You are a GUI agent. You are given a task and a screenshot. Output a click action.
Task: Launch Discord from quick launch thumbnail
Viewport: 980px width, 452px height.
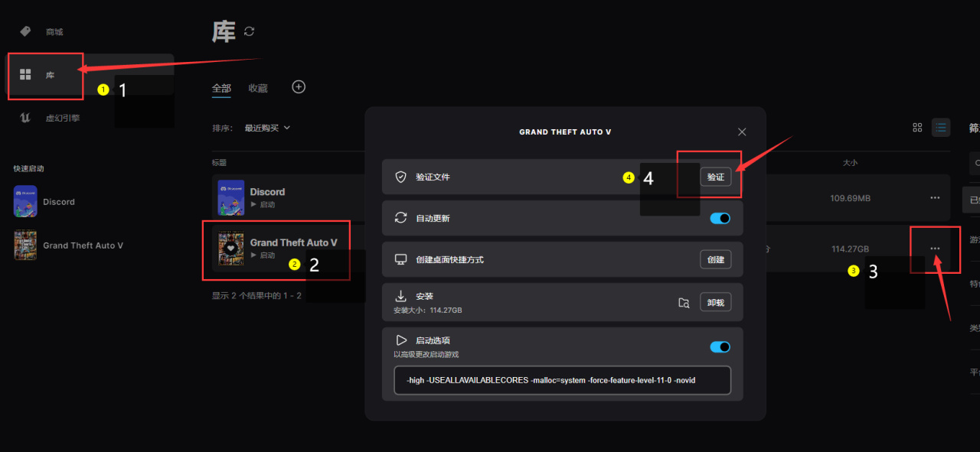25,201
